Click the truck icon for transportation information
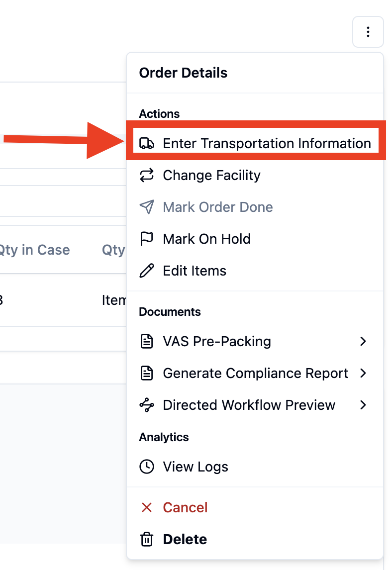The width and height of the screenshot is (392, 570). (x=147, y=144)
